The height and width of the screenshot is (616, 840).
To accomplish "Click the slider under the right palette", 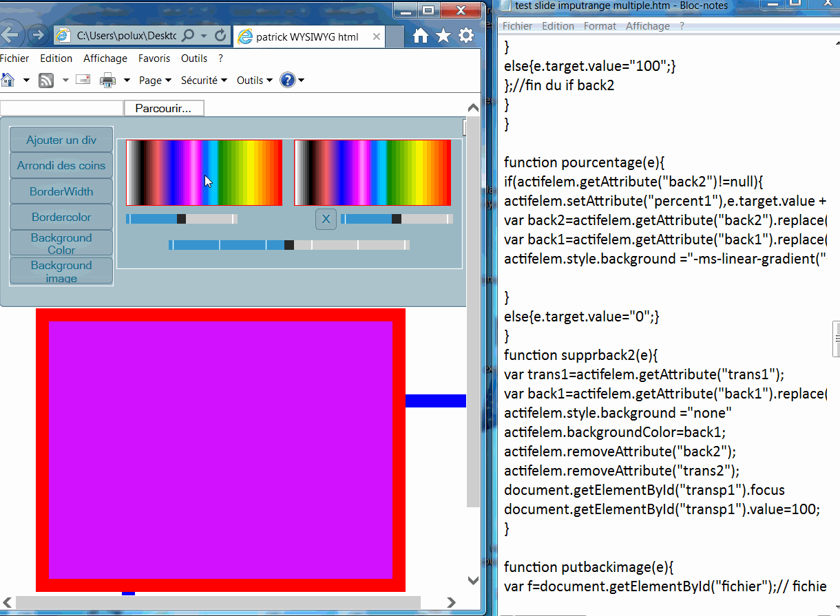I will (x=397, y=219).
